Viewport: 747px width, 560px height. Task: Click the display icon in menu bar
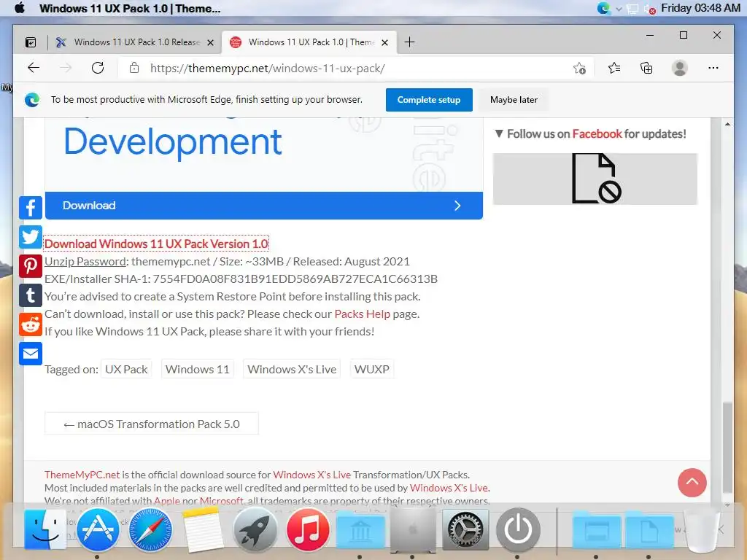(x=632, y=9)
